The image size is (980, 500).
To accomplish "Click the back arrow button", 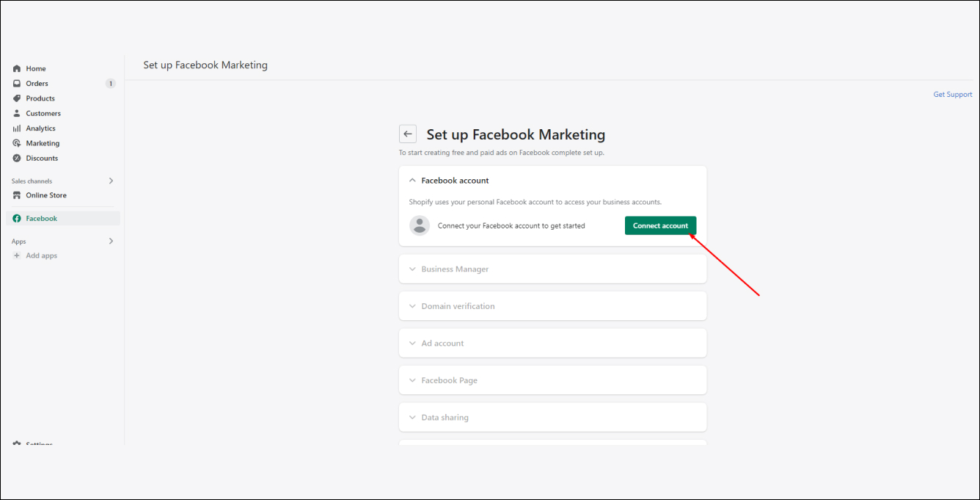I will (x=408, y=134).
